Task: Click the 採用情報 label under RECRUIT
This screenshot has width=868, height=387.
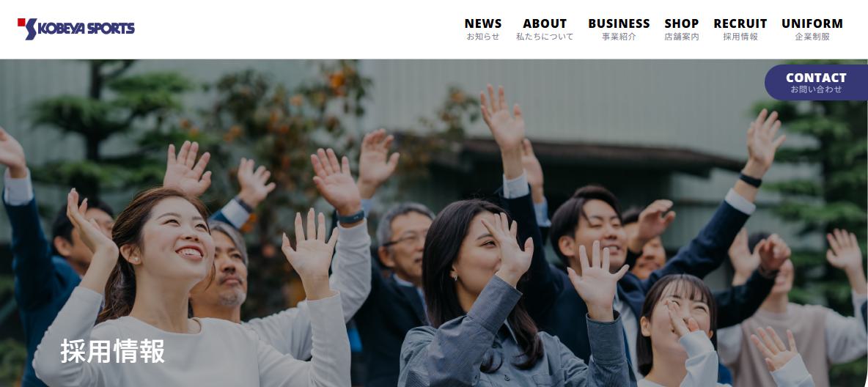Action: pos(740,37)
